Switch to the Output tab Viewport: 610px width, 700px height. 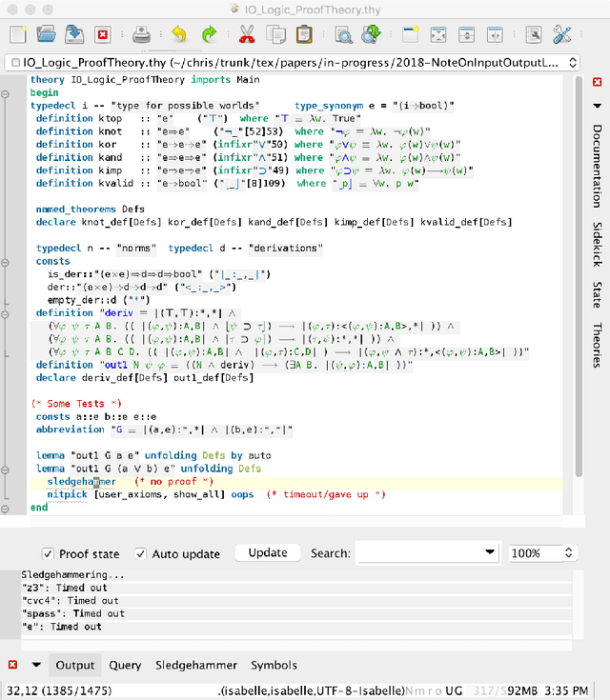(x=75, y=665)
